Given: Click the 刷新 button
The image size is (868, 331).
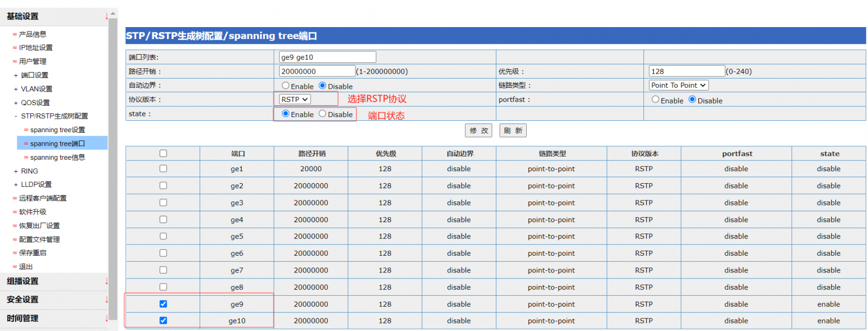Looking at the screenshot, I should click(x=513, y=131).
